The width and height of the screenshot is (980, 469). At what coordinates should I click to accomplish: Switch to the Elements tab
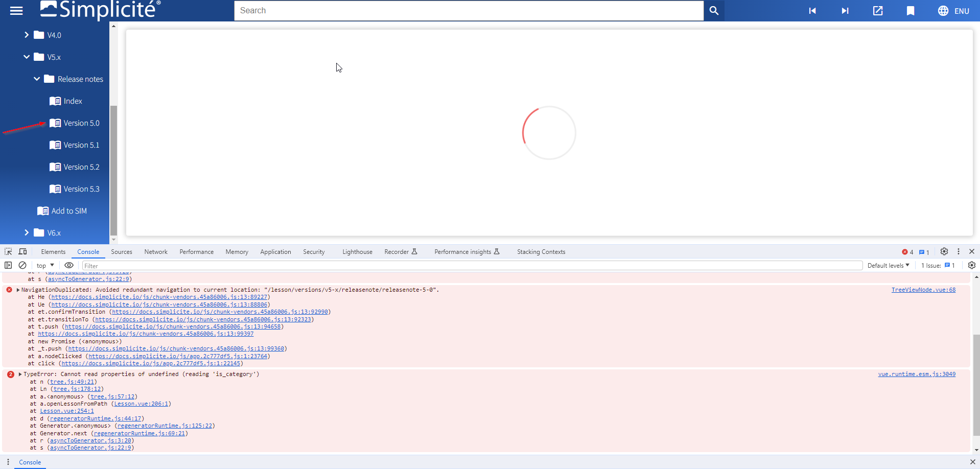(53, 252)
